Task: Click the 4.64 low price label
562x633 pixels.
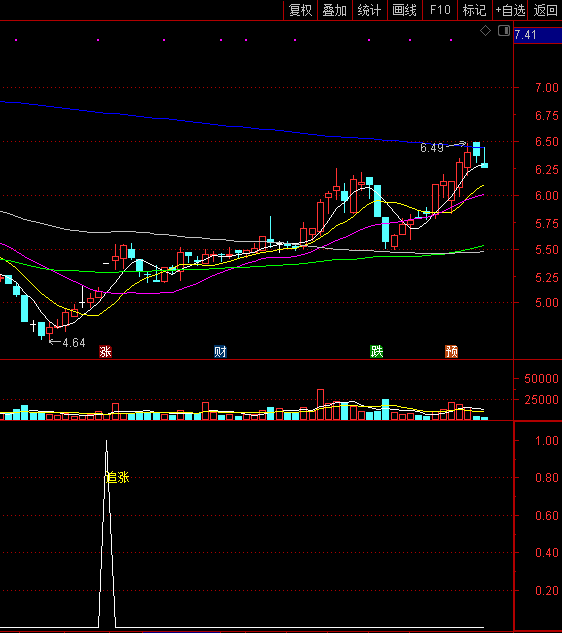Action: [x=74, y=343]
